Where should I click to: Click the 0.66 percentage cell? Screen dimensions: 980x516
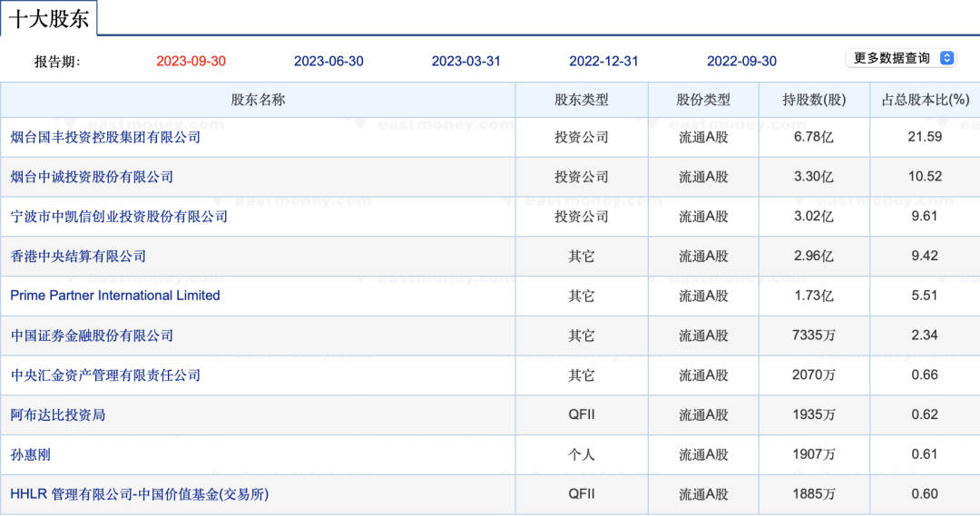click(x=925, y=375)
